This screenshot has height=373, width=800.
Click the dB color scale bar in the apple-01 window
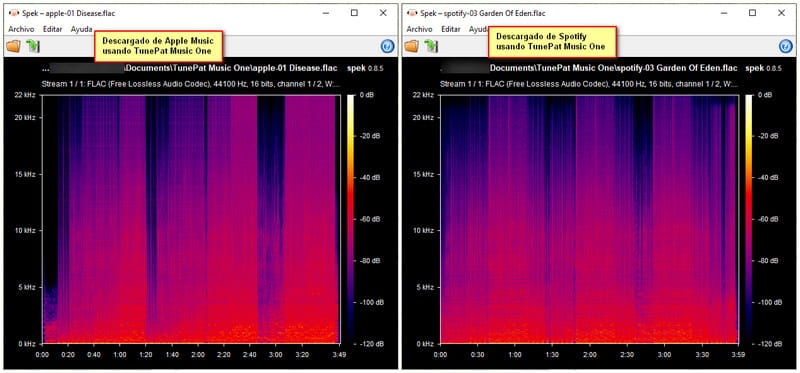[350, 219]
